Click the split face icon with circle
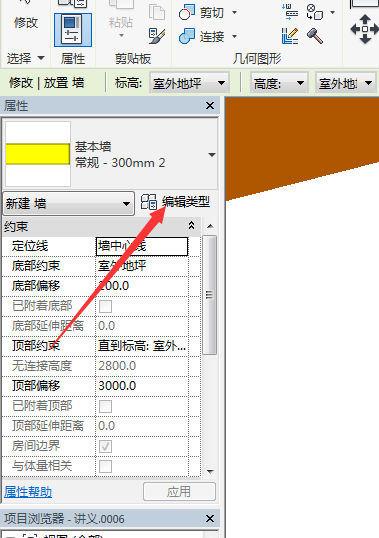This screenshot has height=538, width=379. [315, 12]
